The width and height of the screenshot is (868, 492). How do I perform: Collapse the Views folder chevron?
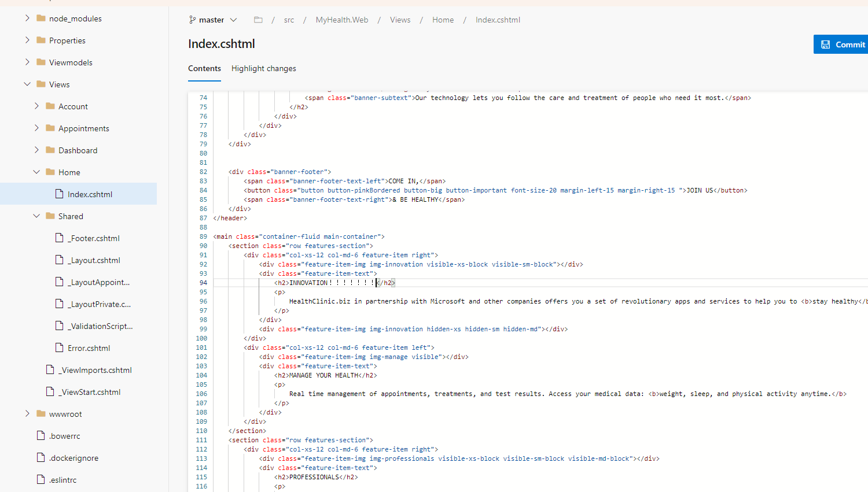coord(27,84)
